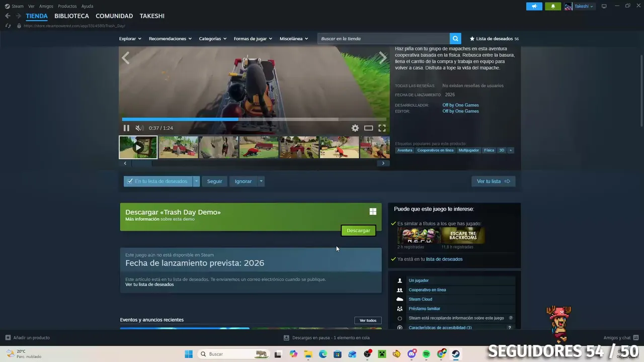
Task: Switch to BIBLIOTECA tab
Action: click(71, 16)
